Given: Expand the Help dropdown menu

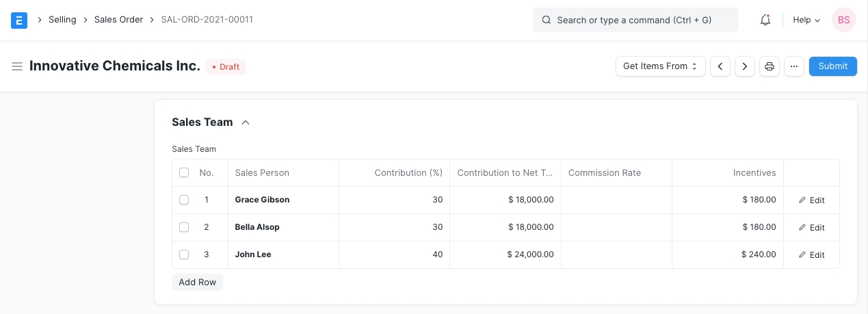Looking at the screenshot, I should tap(806, 21).
